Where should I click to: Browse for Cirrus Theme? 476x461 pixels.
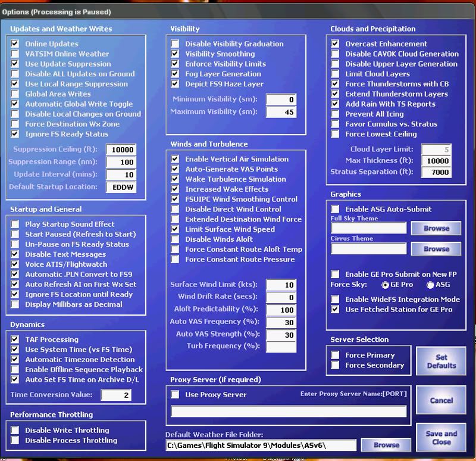[436, 249]
